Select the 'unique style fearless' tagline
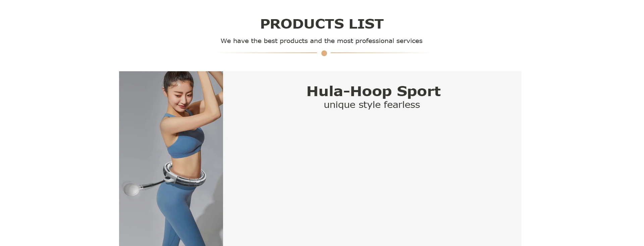The height and width of the screenshot is (246, 644). click(372, 105)
